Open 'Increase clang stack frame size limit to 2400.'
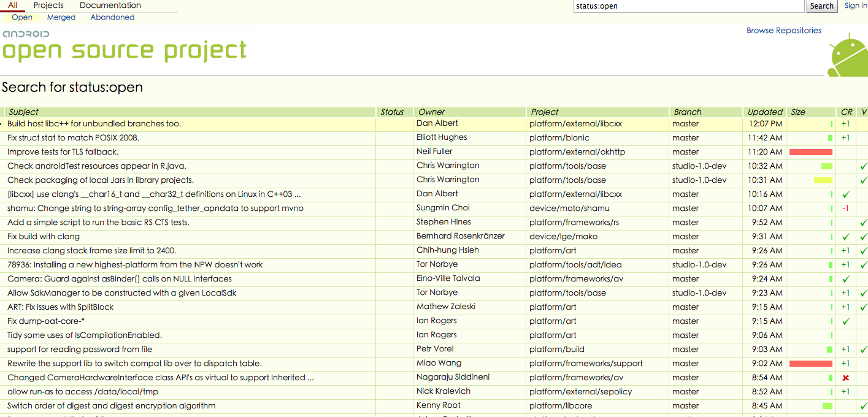Viewport: 868px width, 417px height. [x=92, y=251]
